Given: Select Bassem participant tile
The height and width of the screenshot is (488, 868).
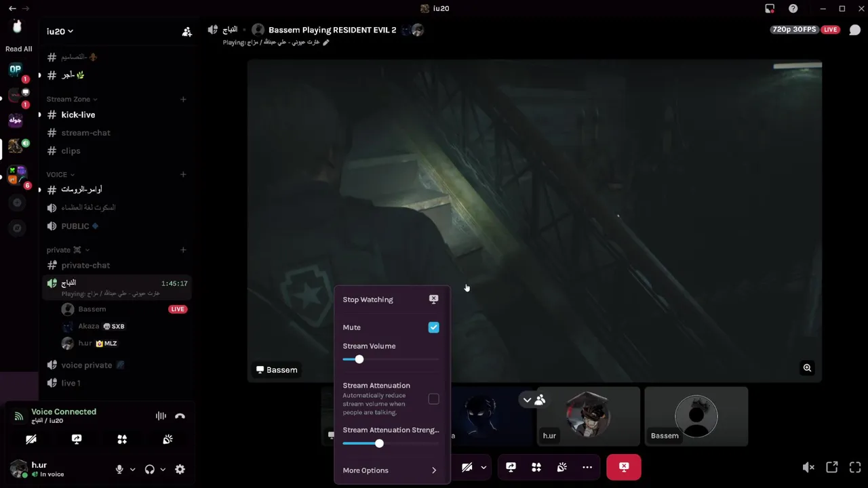Looking at the screenshot, I should pyautogui.click(x=696, y=416).
